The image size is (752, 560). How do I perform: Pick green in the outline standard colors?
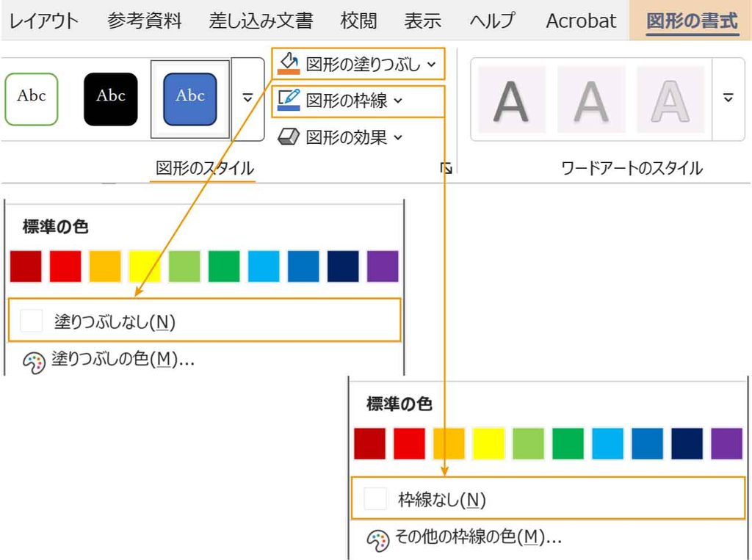pos(568,444)
